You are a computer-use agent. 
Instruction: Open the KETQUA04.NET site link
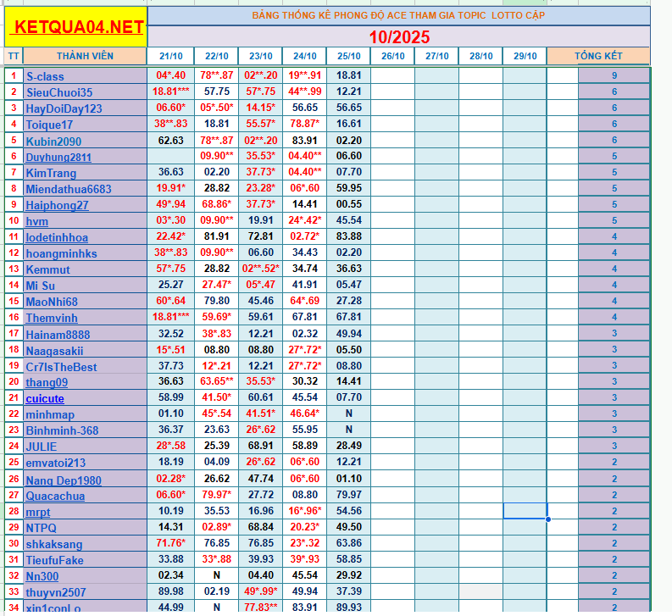75,27
